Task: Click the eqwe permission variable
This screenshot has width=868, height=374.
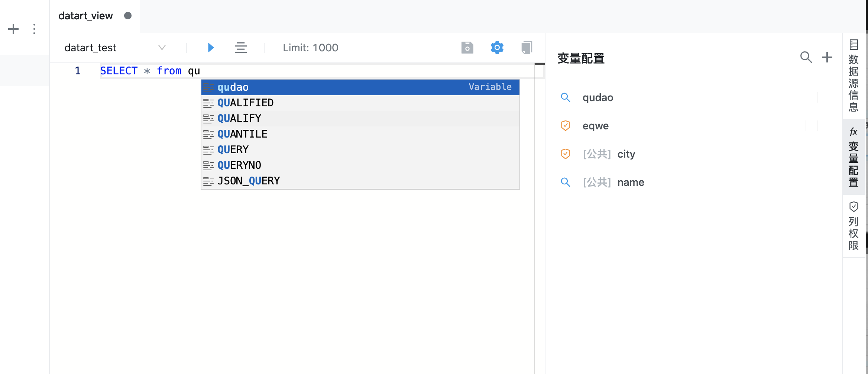Action: coord(595,126)
